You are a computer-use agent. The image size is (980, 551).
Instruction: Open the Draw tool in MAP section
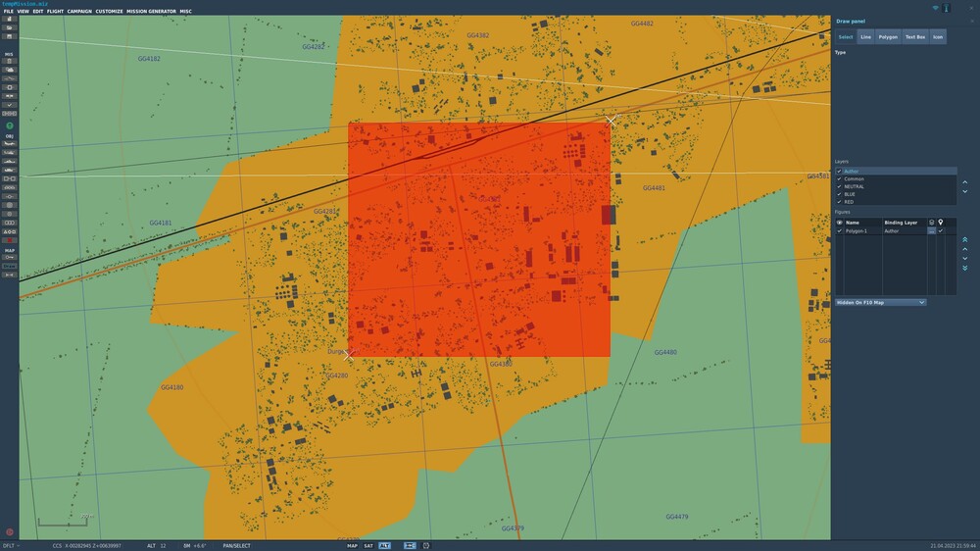(10, 266)
